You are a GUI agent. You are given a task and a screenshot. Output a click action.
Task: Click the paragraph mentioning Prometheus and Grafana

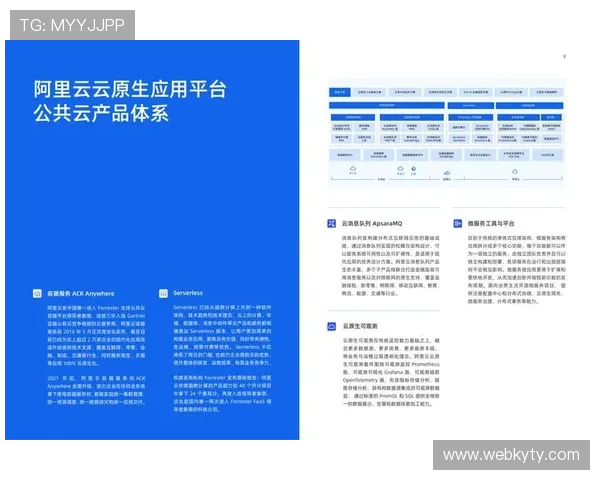(391, 372)
